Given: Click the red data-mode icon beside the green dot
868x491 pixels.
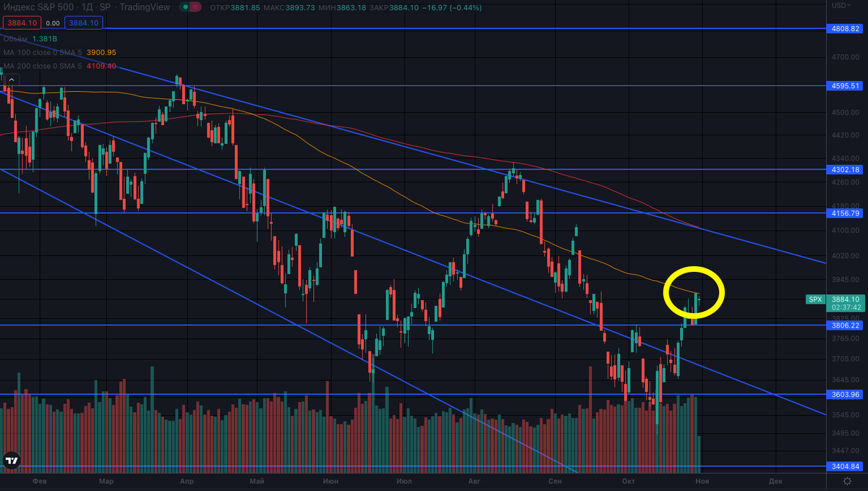Looking at the screenshot, I should coord(196,7).
